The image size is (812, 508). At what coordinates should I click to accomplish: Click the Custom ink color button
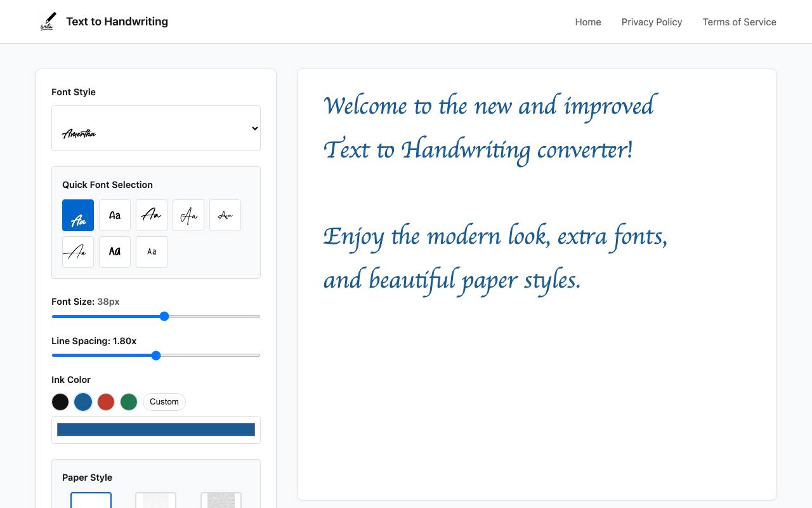pos(164,401)
